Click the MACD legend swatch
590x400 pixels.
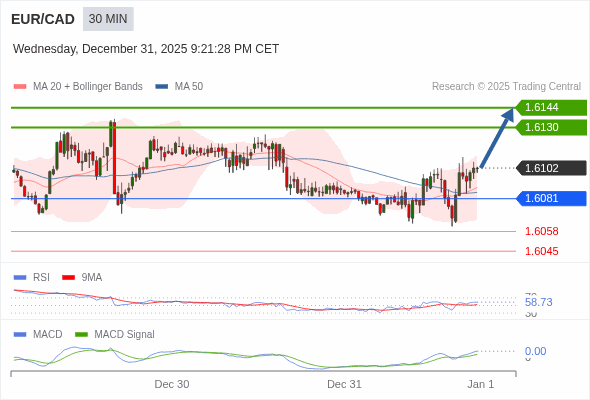[20, 335]
